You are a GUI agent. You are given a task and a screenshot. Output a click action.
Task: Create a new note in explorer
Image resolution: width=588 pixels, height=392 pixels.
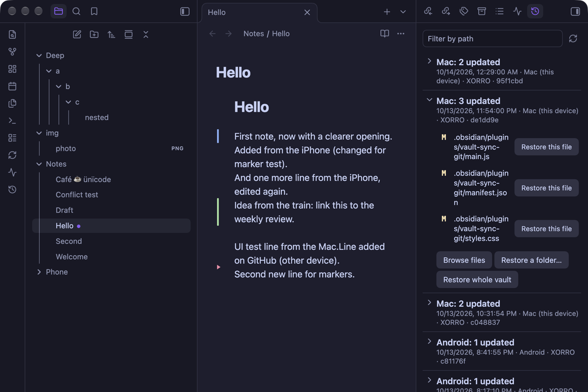click(x=77, y=34)
